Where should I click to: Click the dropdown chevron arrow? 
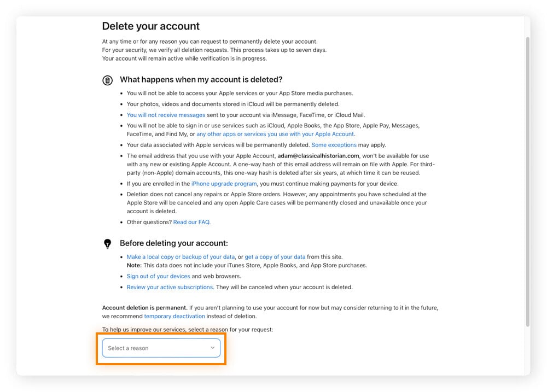click(x=213, y=348)
